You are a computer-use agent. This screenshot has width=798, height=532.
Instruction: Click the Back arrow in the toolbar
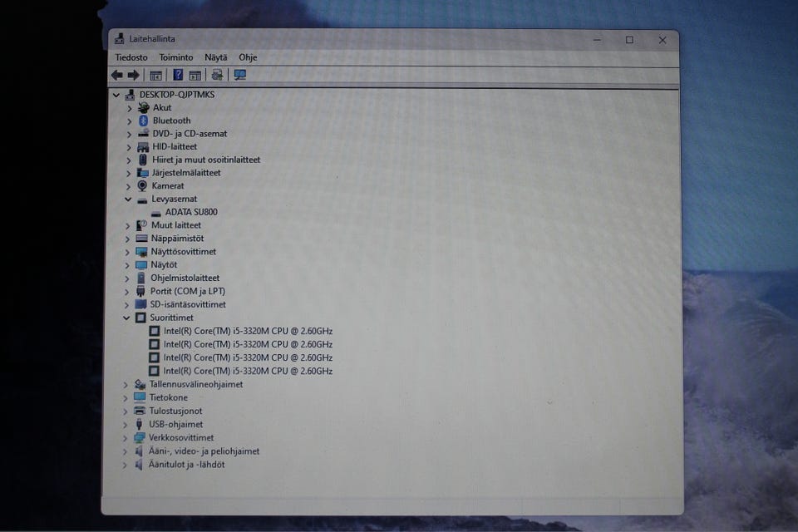coord(117,76)
